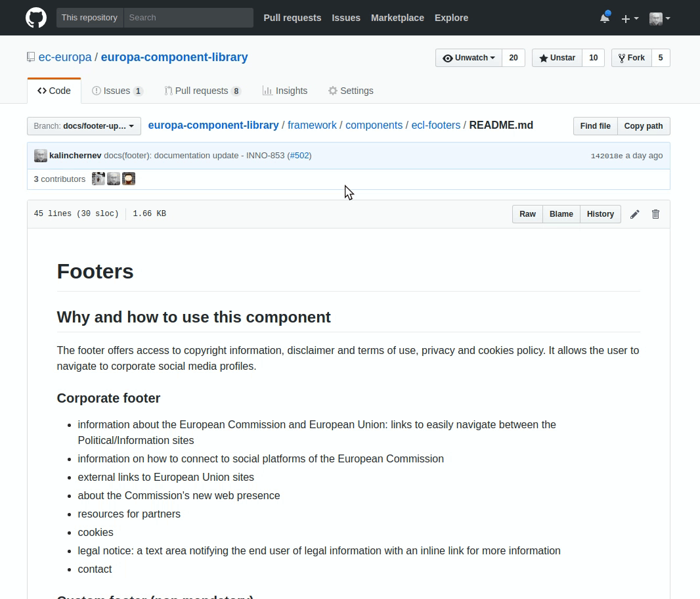Open the stargazers count 10

point(594,58)
